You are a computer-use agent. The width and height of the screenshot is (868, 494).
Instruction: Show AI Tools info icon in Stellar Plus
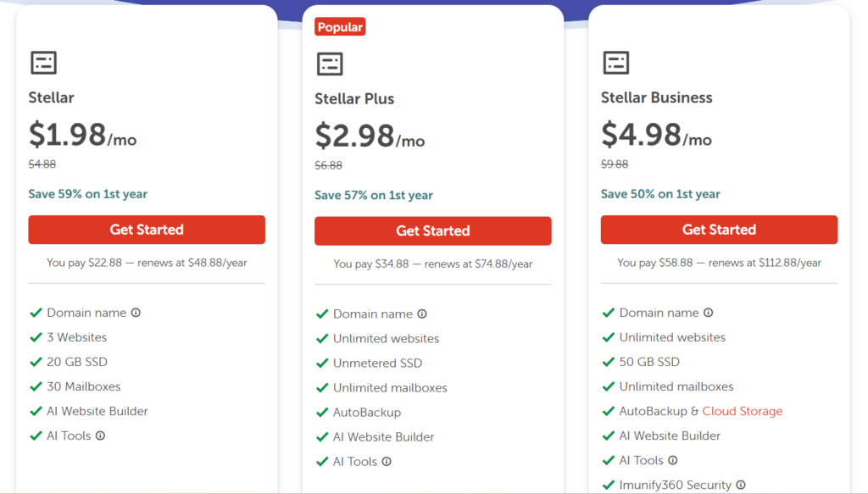387,462
